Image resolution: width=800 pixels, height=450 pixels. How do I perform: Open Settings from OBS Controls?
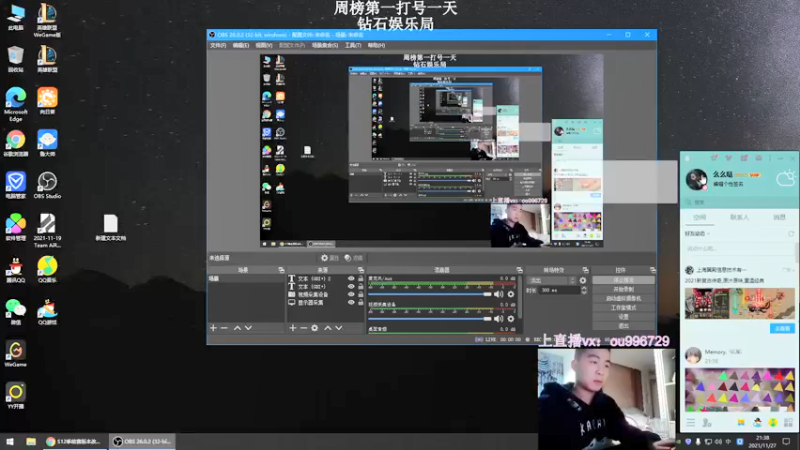point(623,317)
